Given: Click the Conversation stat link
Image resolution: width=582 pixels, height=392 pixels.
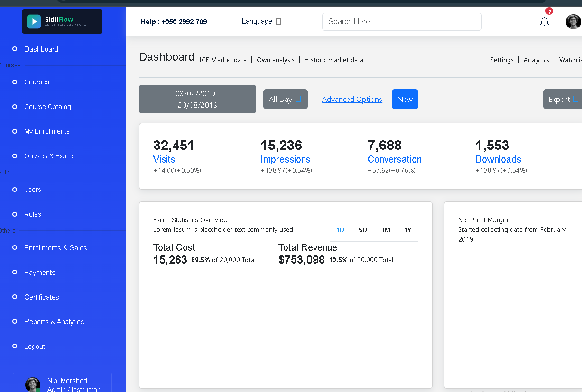Looking at the screenshot, I should 395,159.
